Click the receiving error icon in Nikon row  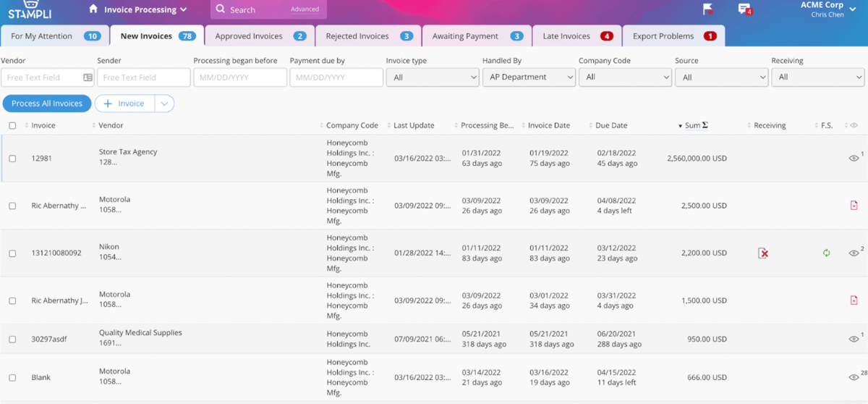click(x=763, y=253)
